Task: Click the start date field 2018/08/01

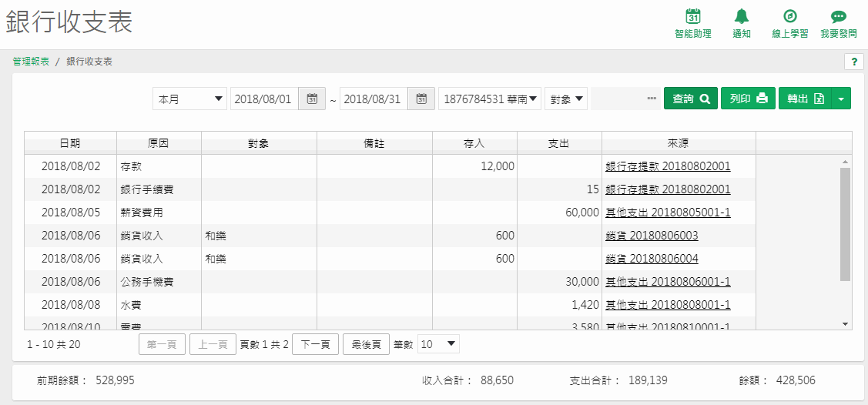Action: 265,99
